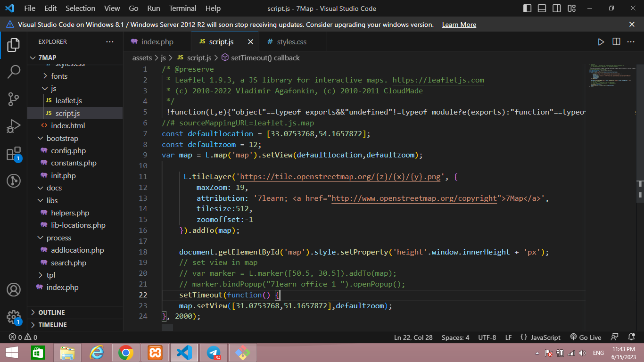Open the Accounts menu icon
This screenshot has height=362, width=644.
pos(13,289)
